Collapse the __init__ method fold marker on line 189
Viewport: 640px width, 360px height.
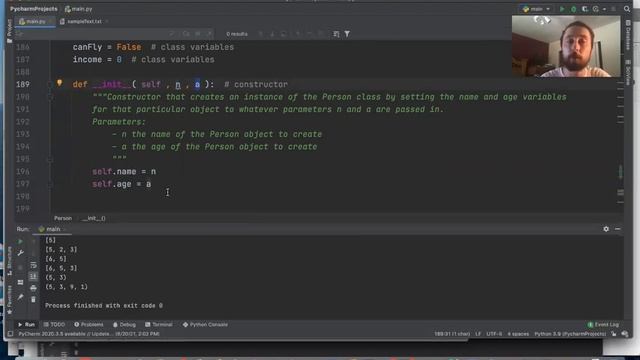coord(50,84)
